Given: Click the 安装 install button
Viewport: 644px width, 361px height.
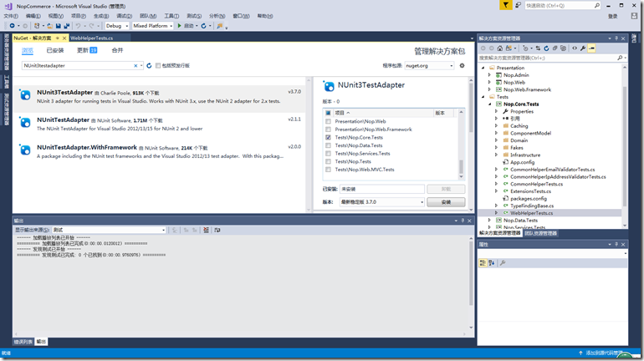Looking at the screenshot, I should (x=446, y=202).
